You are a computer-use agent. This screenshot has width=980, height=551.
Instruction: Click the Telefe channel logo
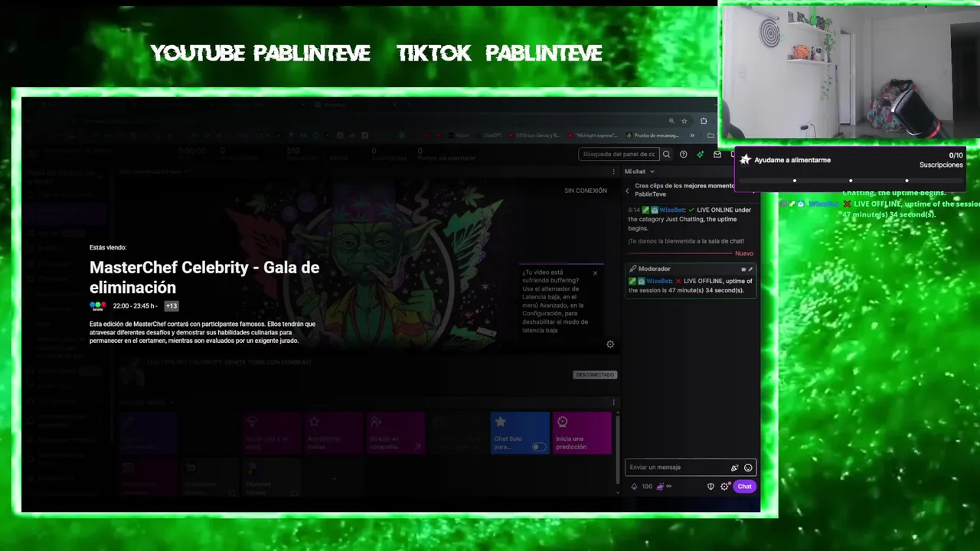[x=98, y=306]
